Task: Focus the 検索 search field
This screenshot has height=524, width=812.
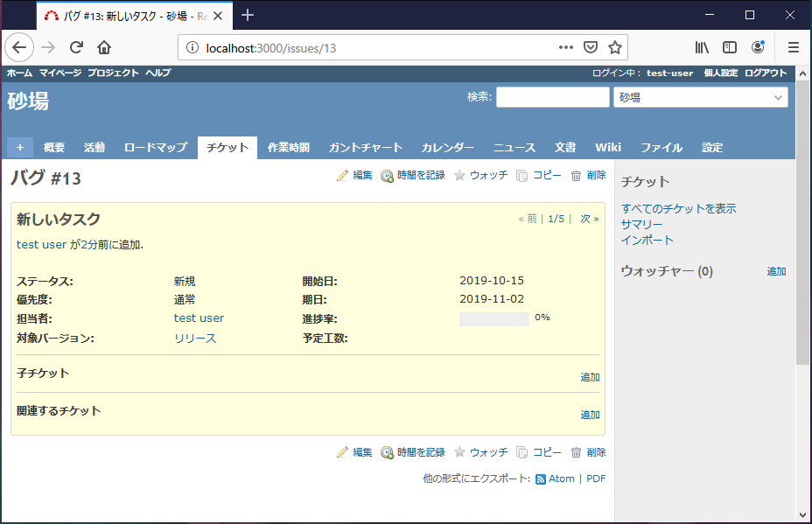Action: (x=552, y=97)
